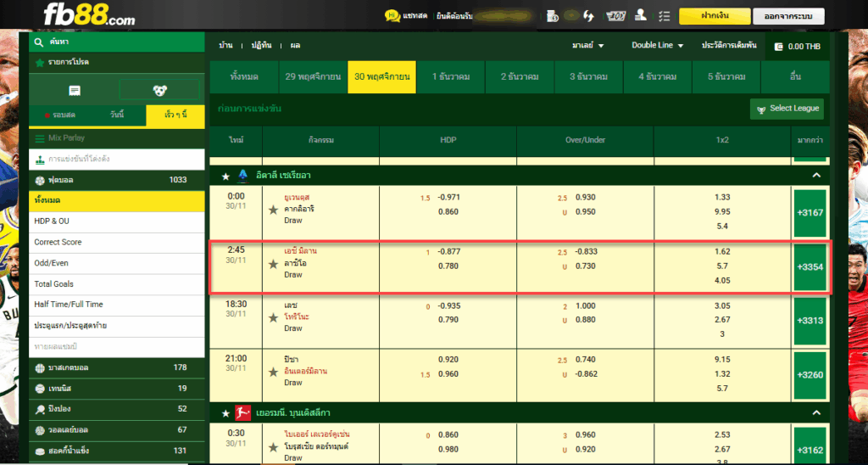
Task: Click the ping pong paddle icon
Action: 39,410
